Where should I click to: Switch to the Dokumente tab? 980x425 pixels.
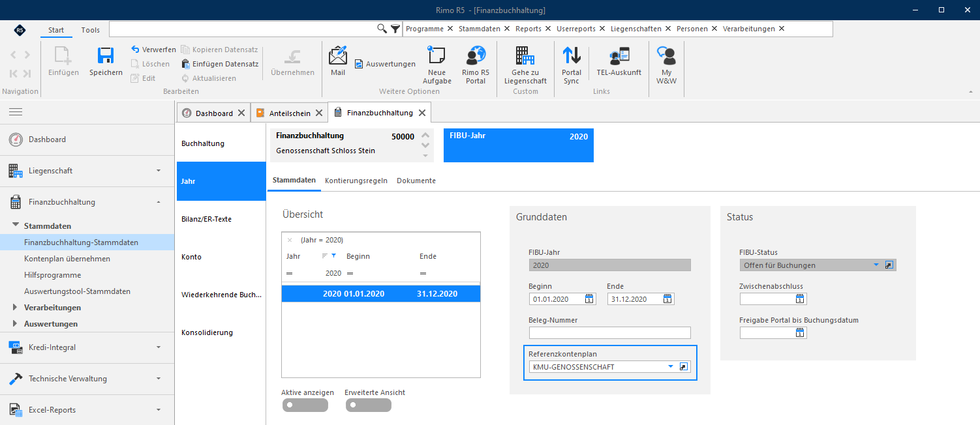pos(416,181)
